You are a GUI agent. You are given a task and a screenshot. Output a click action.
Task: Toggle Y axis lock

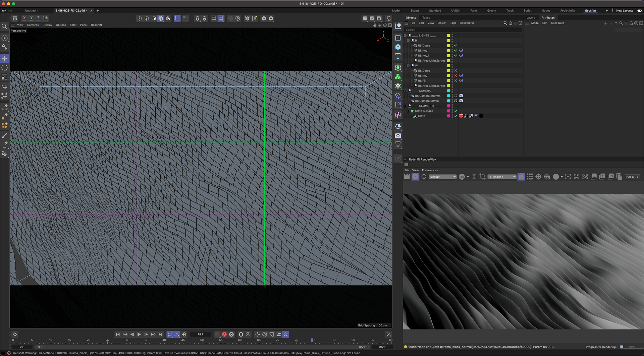[31, 18]
